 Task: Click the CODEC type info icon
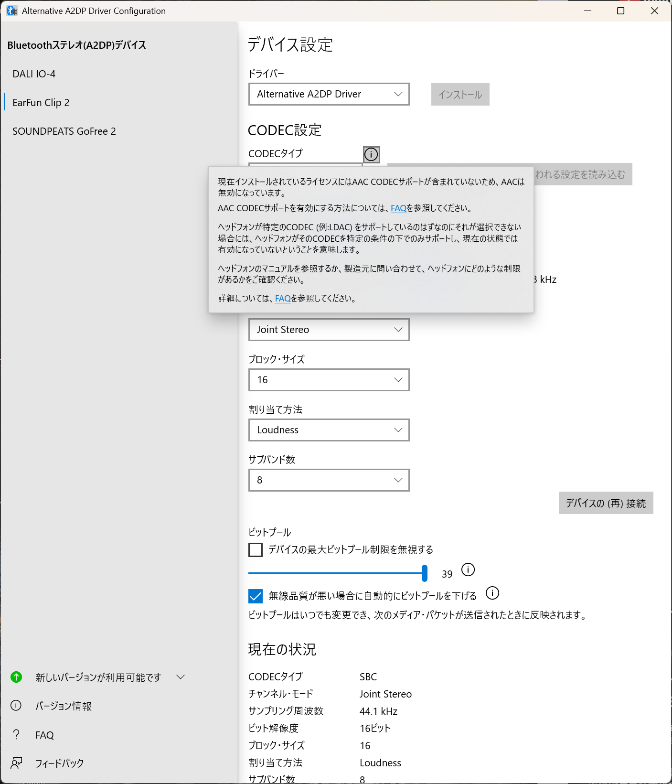pos(371,154)
